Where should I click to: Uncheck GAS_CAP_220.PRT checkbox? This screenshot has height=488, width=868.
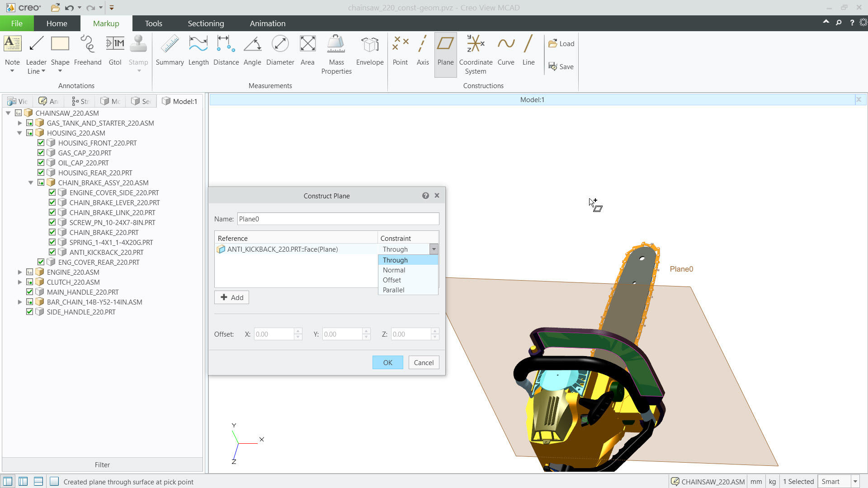(41, 153)
